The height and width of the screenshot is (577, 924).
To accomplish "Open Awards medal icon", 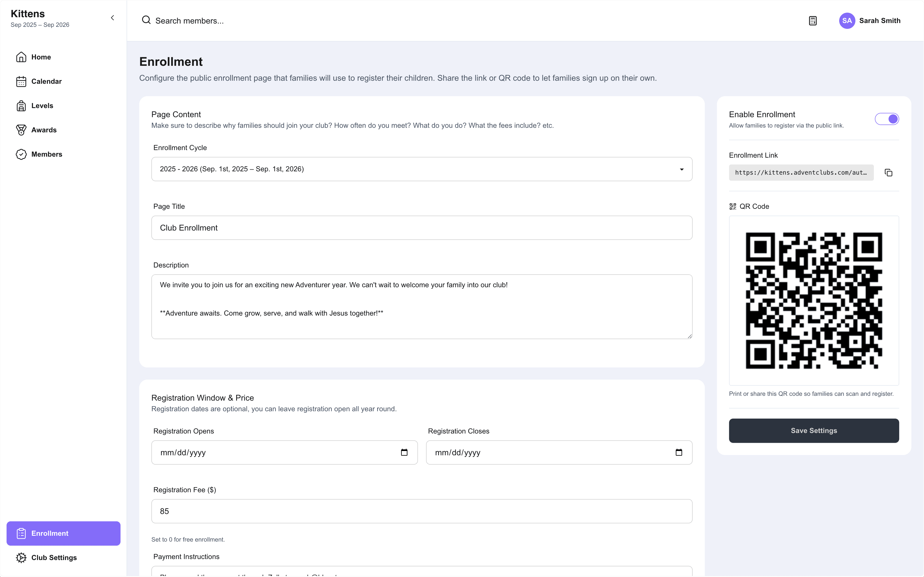I will [21, 130].
